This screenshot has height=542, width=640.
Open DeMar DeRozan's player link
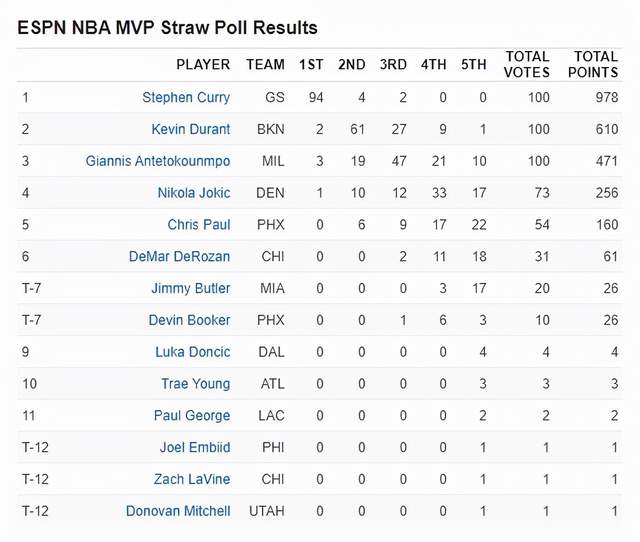179,257
